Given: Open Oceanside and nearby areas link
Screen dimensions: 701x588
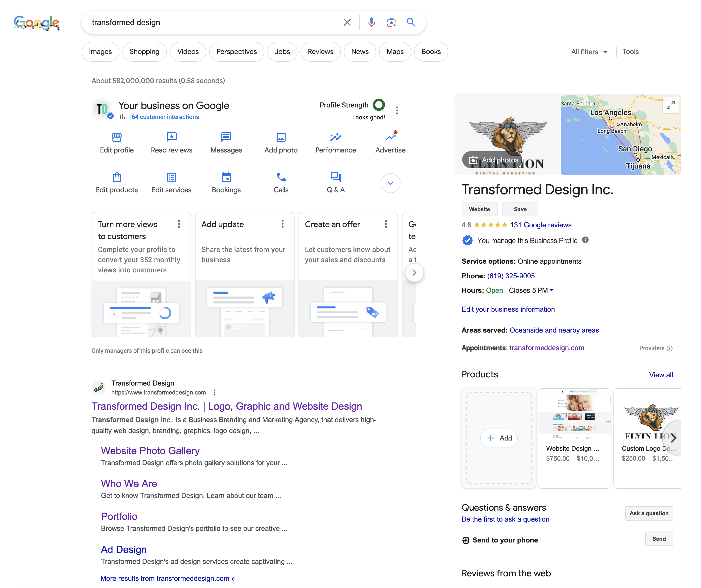Looking at the screenshot, I should tap(554, 330).
